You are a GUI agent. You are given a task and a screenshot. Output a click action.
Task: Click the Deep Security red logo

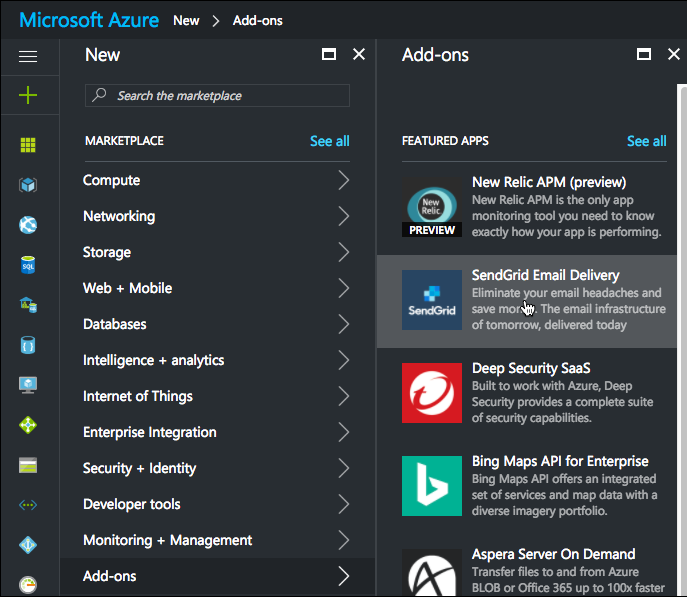point(432,393)
